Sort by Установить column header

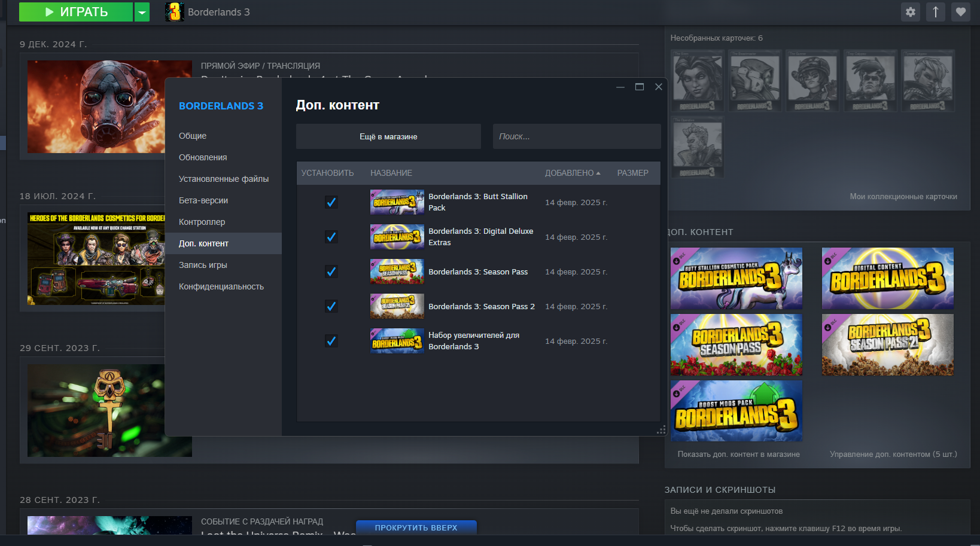(x=327, y=173)
